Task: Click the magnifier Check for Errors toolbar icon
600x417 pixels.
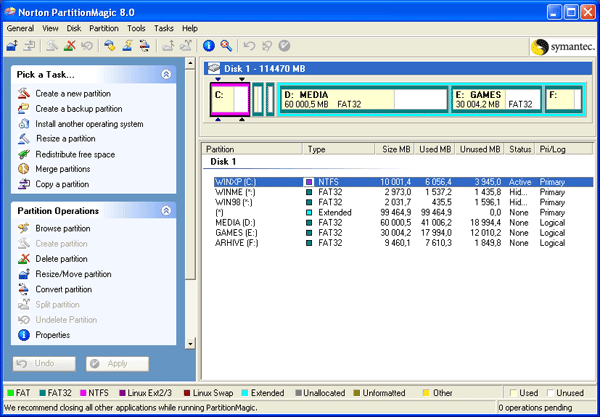Action: pyautogui.click(x=226, y=46)
